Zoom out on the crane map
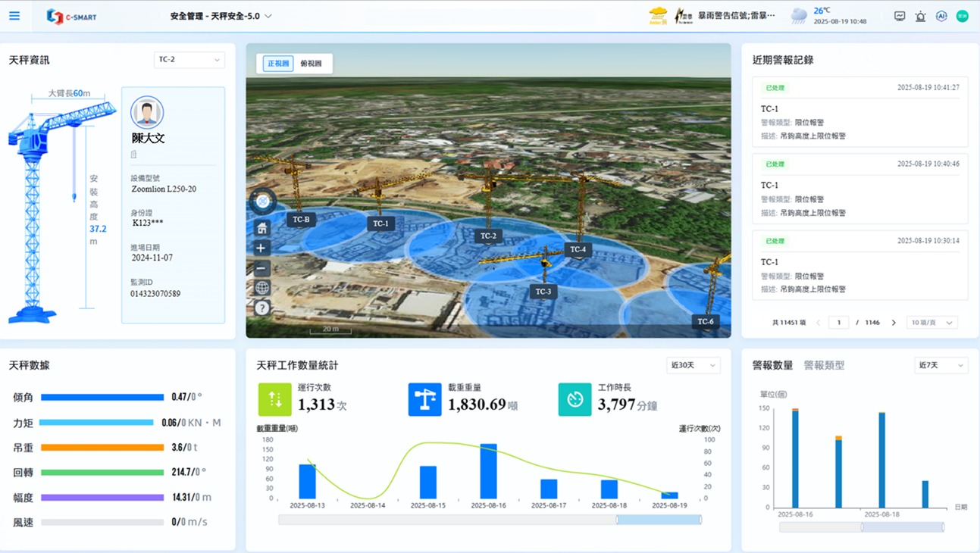The height and width of the screenshot is (553, 980). 261,268
